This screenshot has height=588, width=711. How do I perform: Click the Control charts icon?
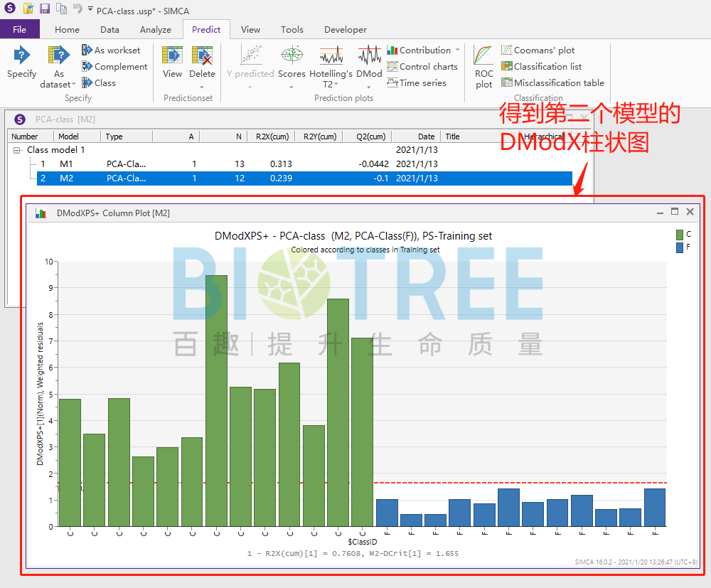[x=423, y=66]
